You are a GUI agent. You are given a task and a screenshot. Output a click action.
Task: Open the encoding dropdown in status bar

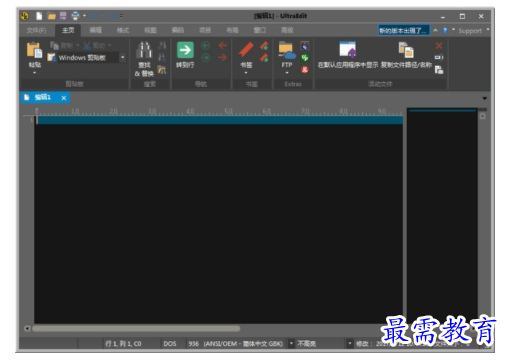pos(291,343)
